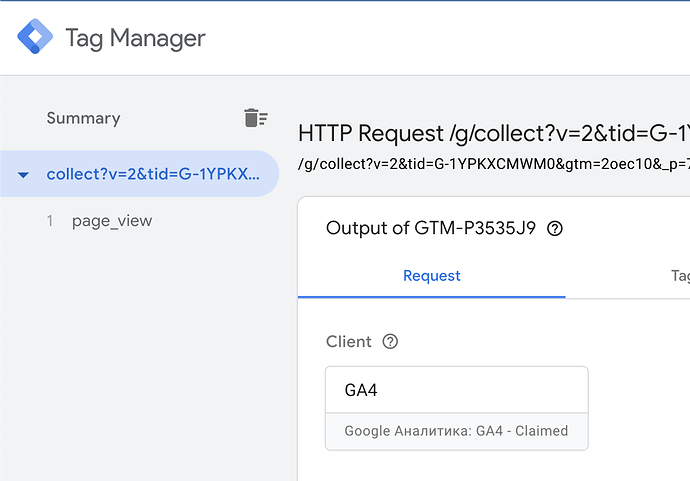This screenshot has width=690, height=481.
Task: Click the Client section label
Action: pyautogui.click(x=349, y=341)
